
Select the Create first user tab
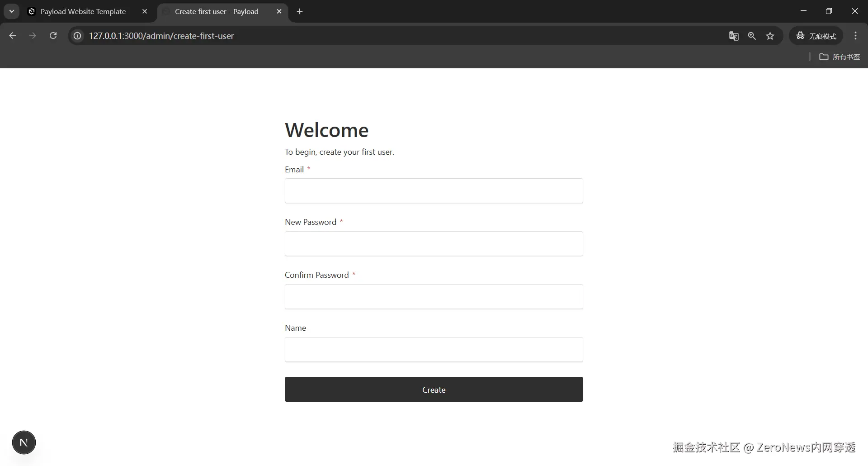click(217, 11)
